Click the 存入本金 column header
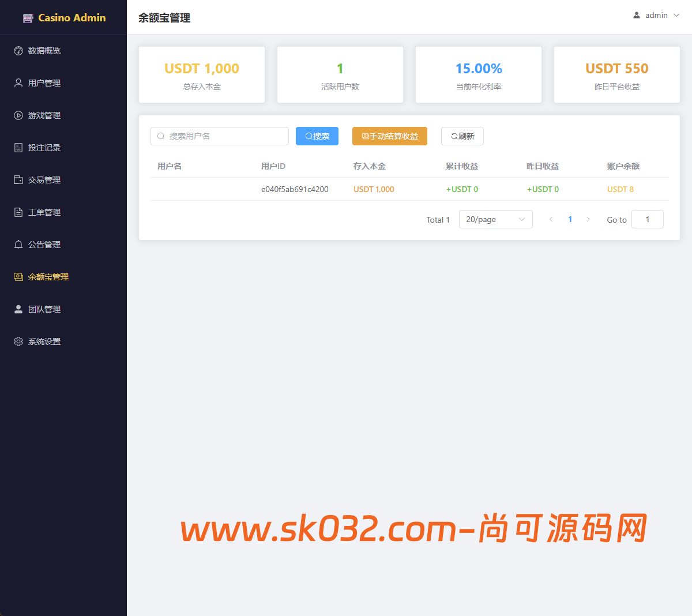The image size is (692, 616). pyautogui.click(x=370, y=166)
